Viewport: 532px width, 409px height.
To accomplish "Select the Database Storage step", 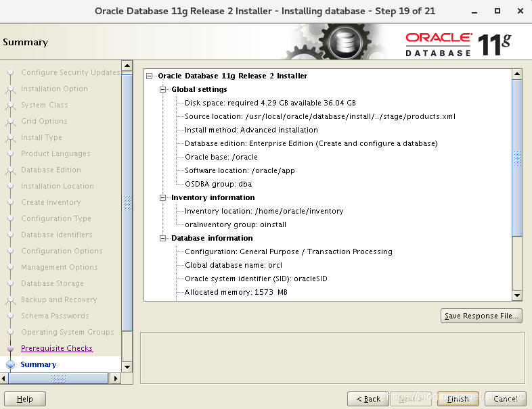I will (52, 283).
